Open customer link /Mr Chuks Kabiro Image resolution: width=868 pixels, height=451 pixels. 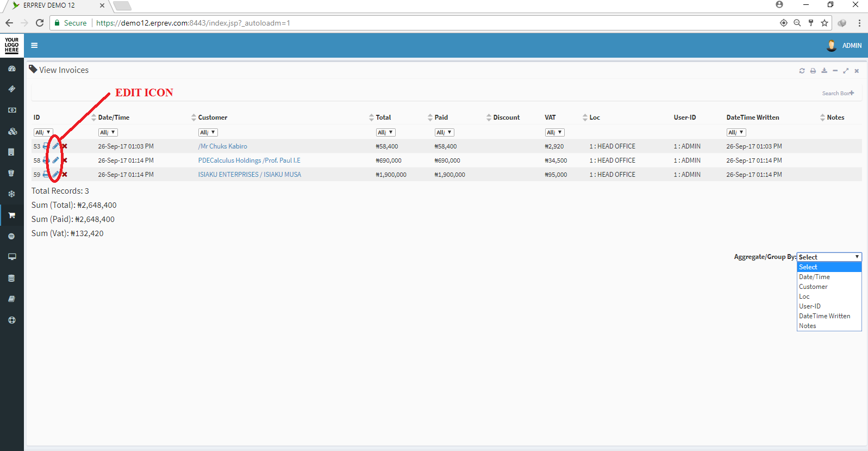222,146
